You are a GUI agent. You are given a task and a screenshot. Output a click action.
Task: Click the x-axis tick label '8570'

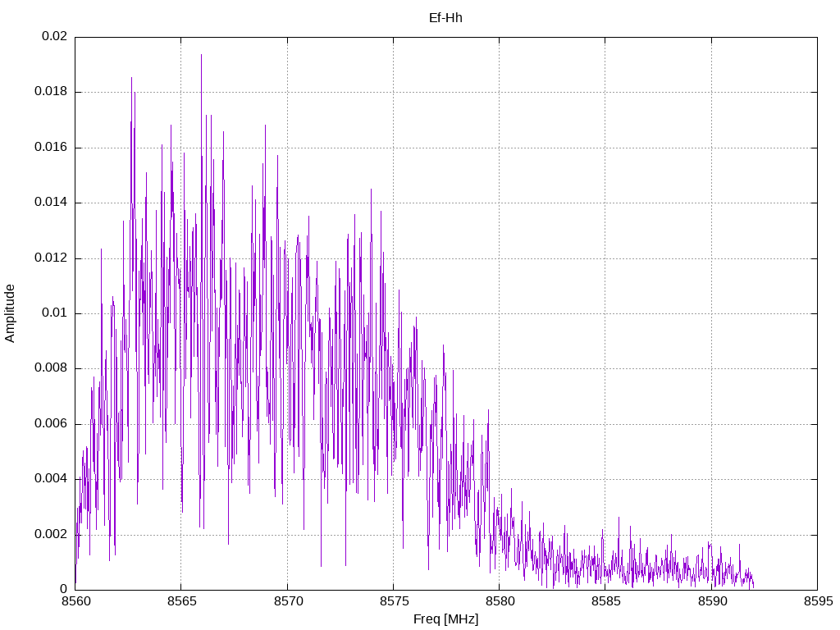coord(288,601)
